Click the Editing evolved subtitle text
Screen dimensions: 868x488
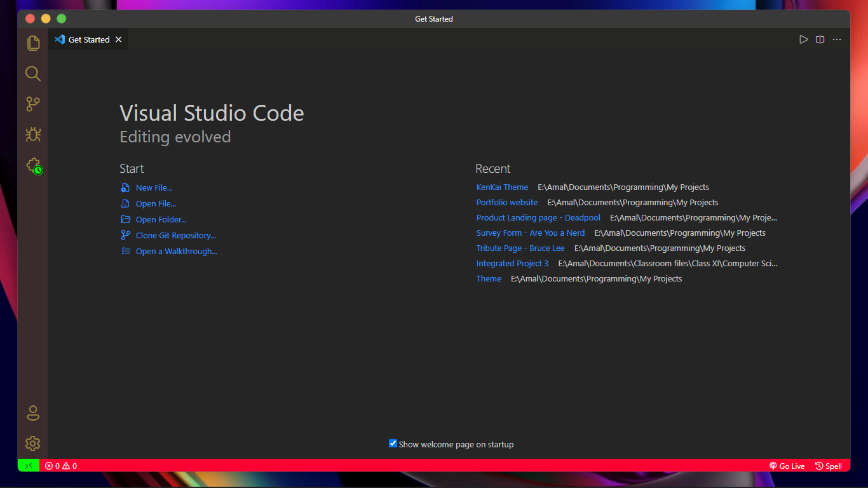point(175,137)
